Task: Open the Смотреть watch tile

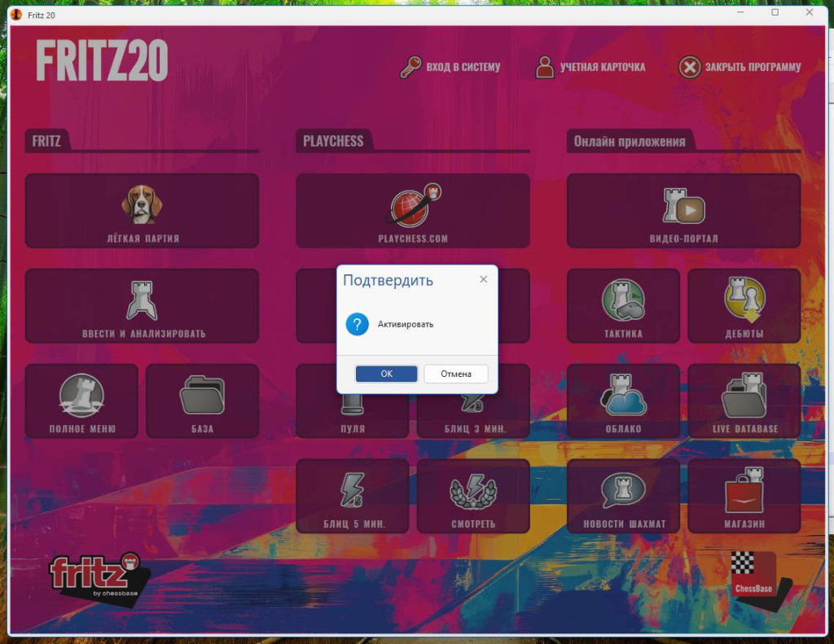Action: 473,496
